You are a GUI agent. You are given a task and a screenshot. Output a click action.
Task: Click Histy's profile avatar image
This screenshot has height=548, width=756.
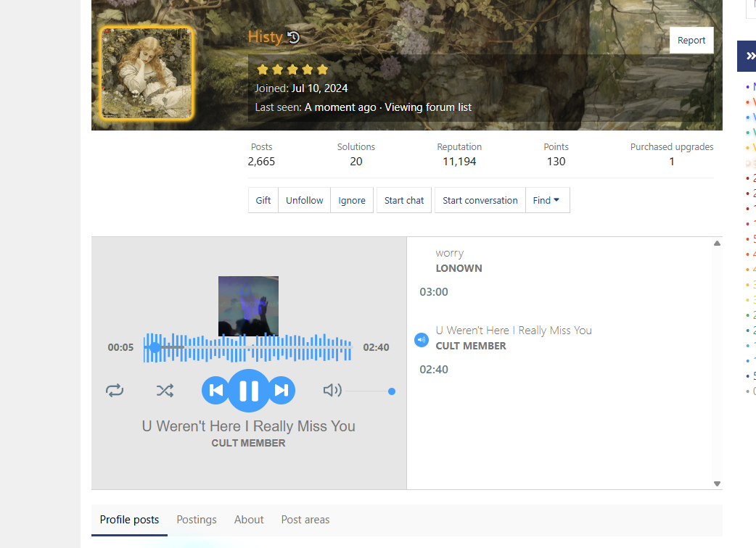pyautogui.click(x=147, y=73)
